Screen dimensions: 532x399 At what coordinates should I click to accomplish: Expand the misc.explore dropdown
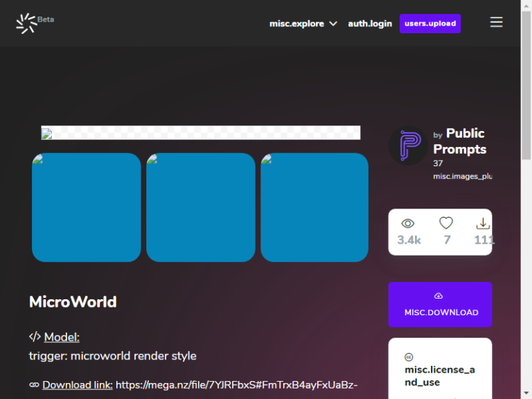(x=303, y=24)
